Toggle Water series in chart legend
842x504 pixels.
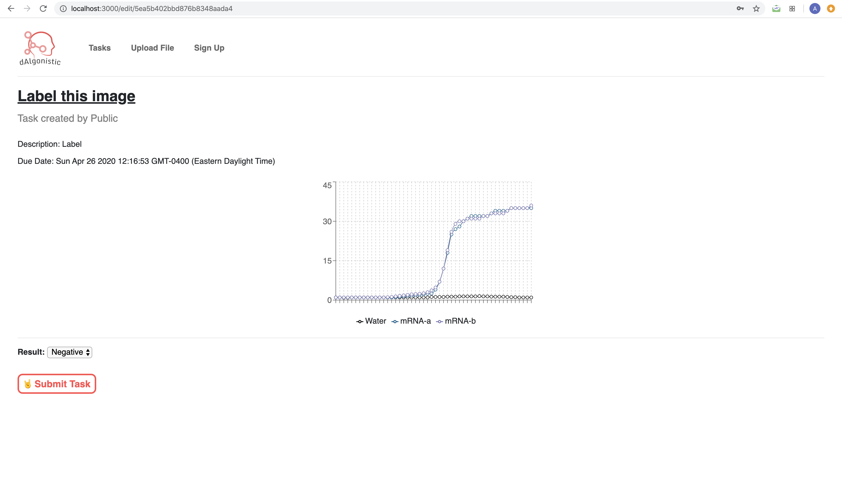click(371, 321)
